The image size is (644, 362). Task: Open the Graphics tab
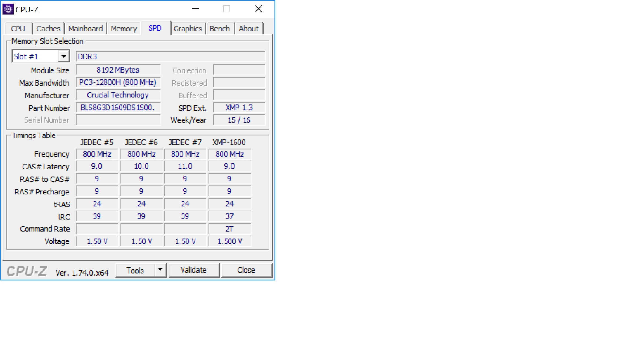[x=188, y=28]
